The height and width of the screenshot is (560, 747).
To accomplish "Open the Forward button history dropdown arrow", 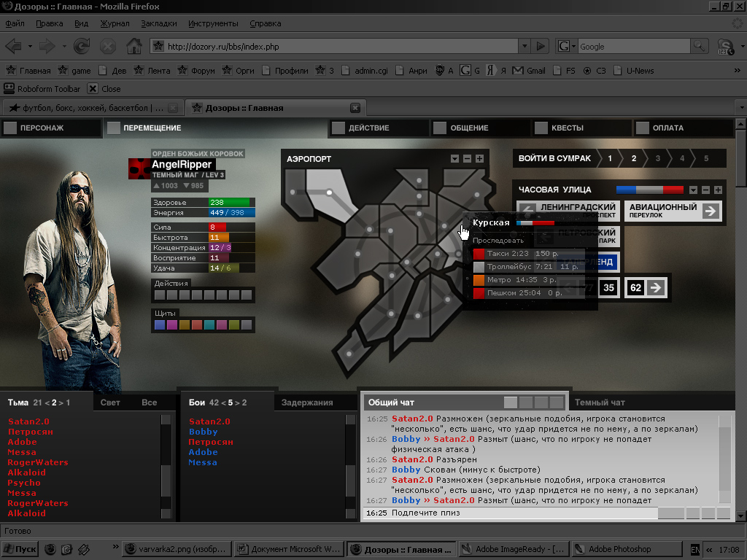I will tap(64, 46).
